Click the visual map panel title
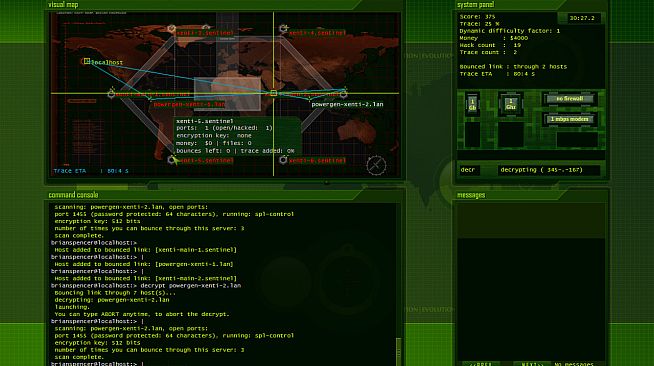 click(63, 5)
